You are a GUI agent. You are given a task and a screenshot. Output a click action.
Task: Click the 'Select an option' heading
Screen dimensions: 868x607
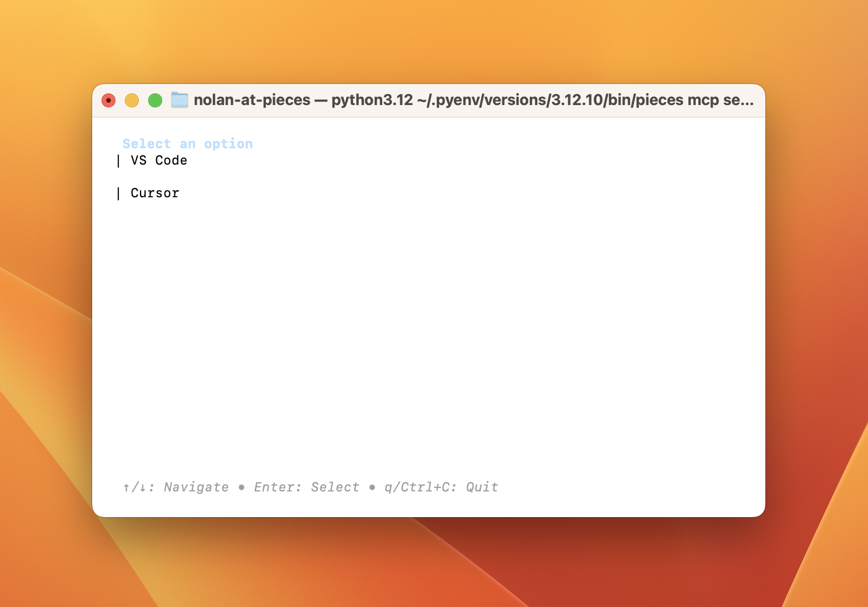pyautogui.click(x=187, y=144)
